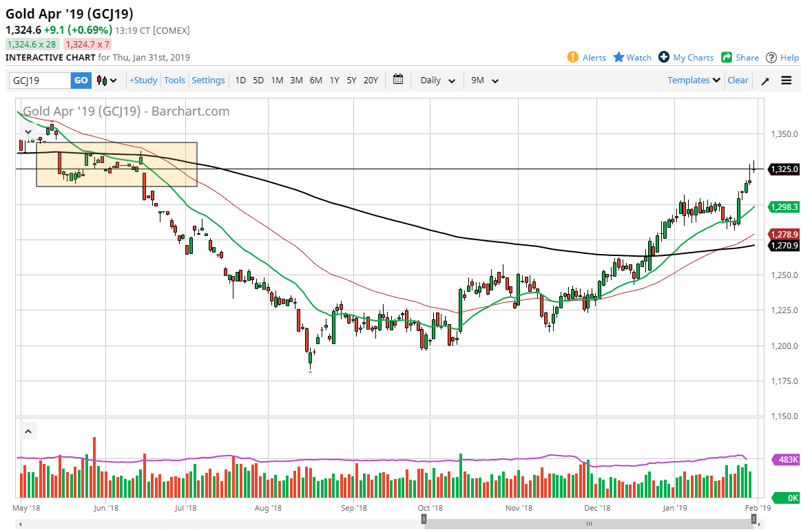Open the Alerts bell icon

point(573,57)
